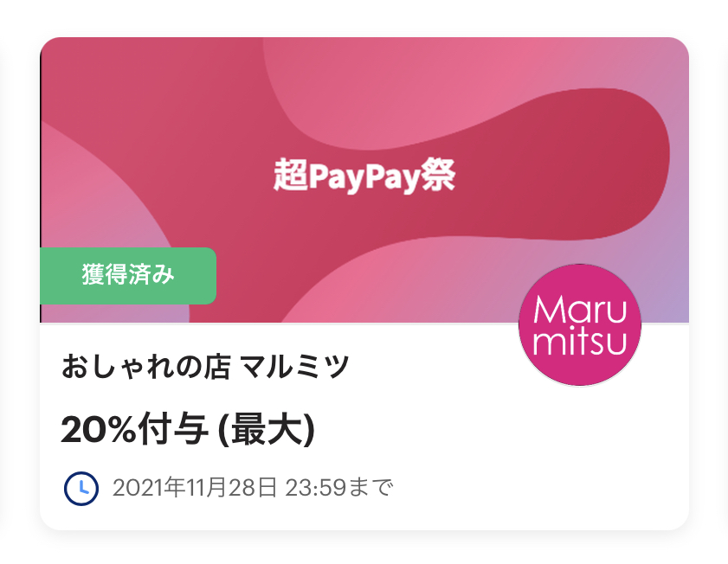Select the 超PayPay祭 campaign title
This screenshot has width=728, height=564.
[x=364, y=176]
